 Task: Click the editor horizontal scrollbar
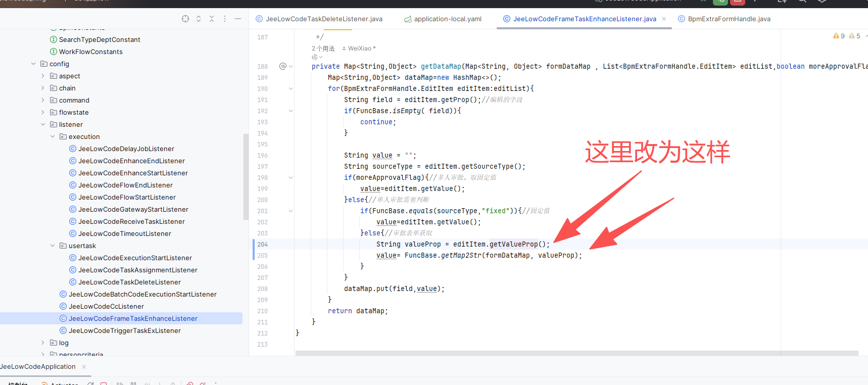(576, 353)
